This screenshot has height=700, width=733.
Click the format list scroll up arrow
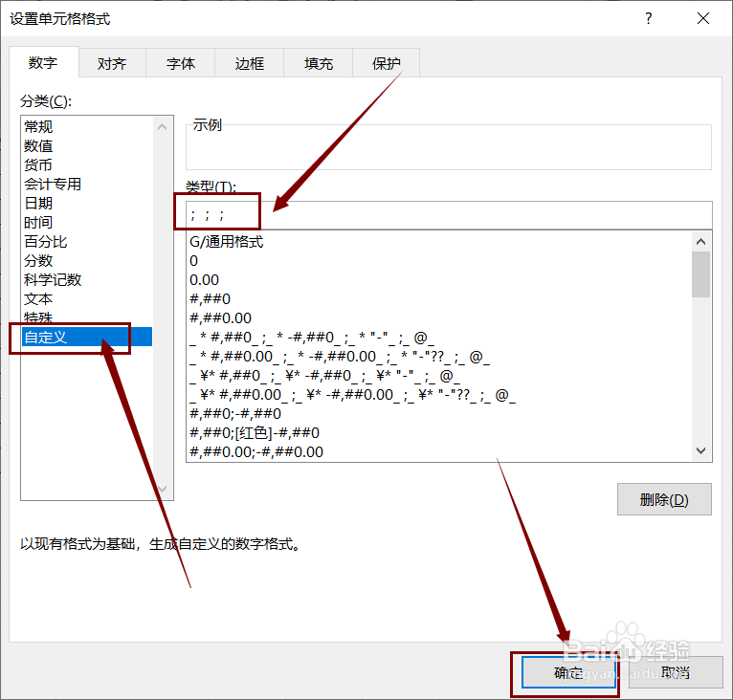[700, 242]
